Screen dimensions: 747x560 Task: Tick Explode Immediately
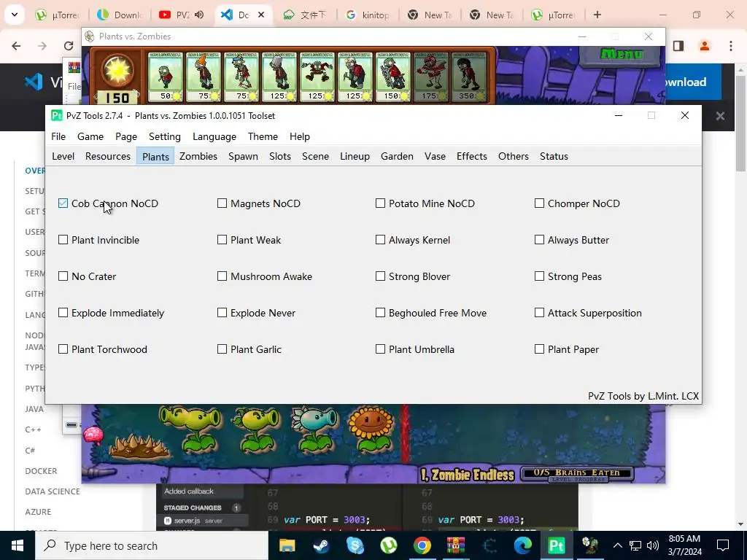pos(63,313)
